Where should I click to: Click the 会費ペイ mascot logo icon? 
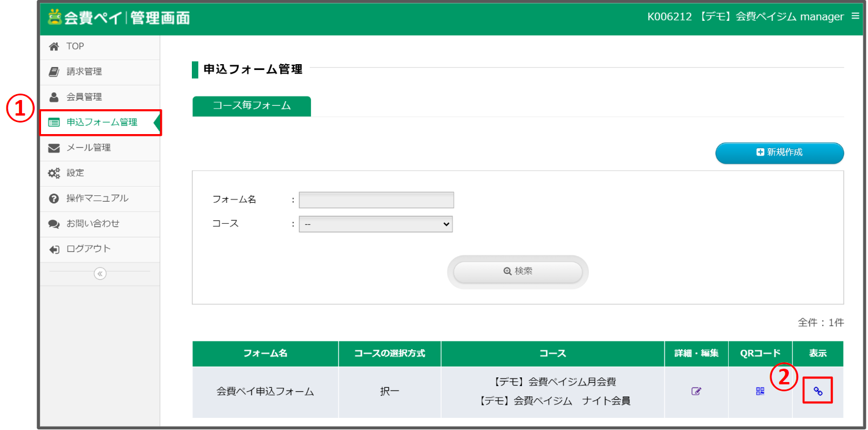tap(54, 16)
